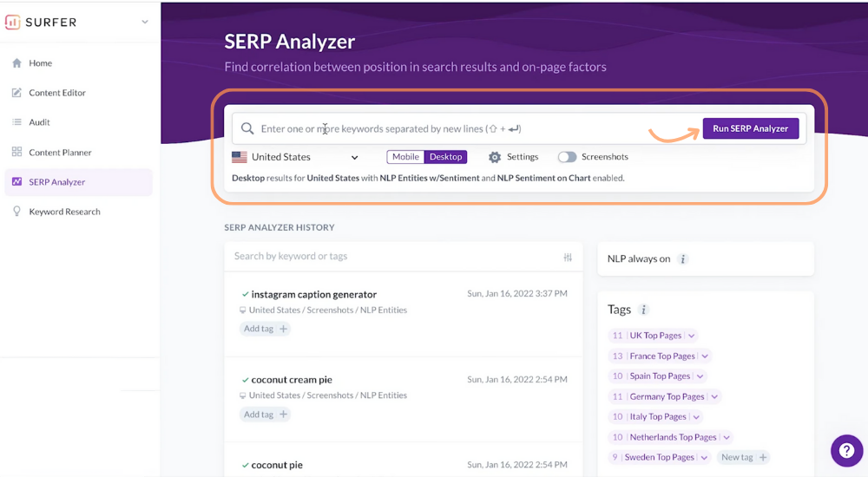The width and height of the screenshot is (868, 477).
Task: Click Run SERP Analyzer button
Action: coord(750,128)
